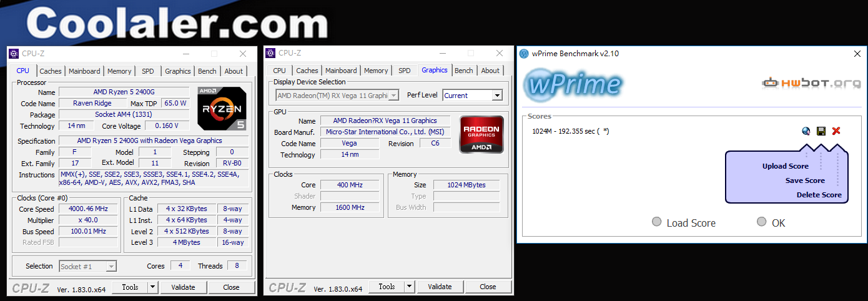Select the OK radio button in wPrime

761,222
